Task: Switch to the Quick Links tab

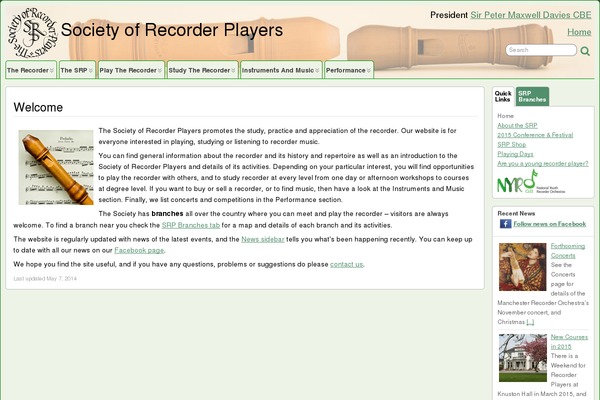Action: pyautogui.click(x=503, y=96)
